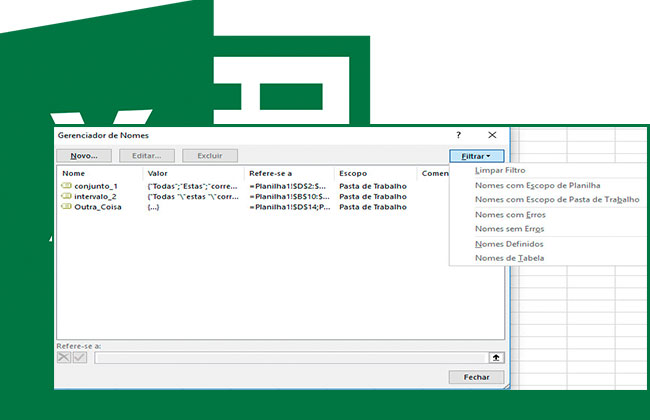Image resolution: width=650 pixels, height=420 pixels.
Task: Click the Editar... button
Action: coord(147,156)
